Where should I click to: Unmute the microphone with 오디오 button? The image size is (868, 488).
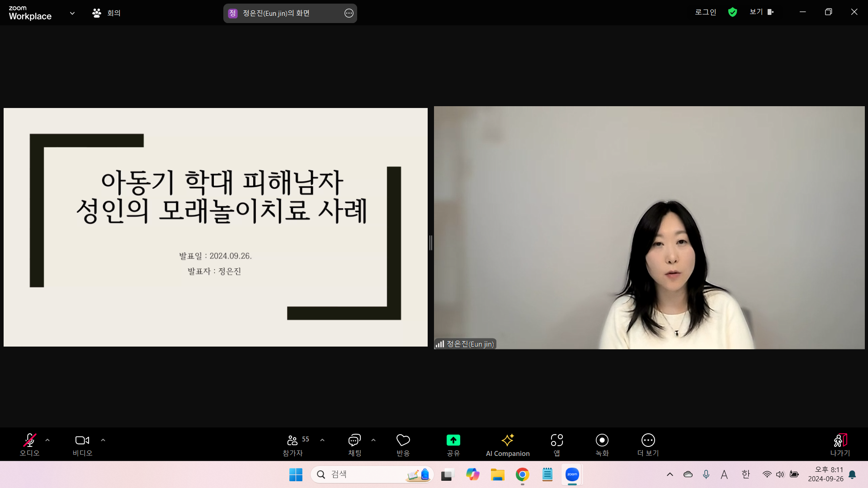(30, 445)
